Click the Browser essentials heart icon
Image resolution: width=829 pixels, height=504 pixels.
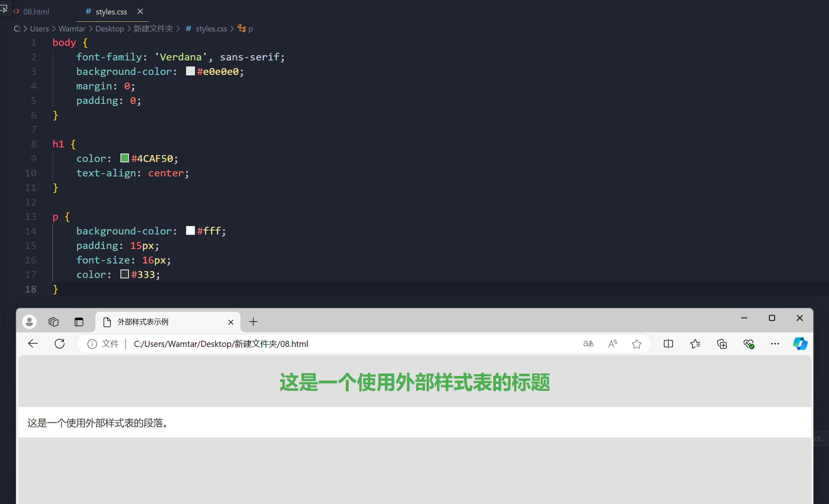749,344
